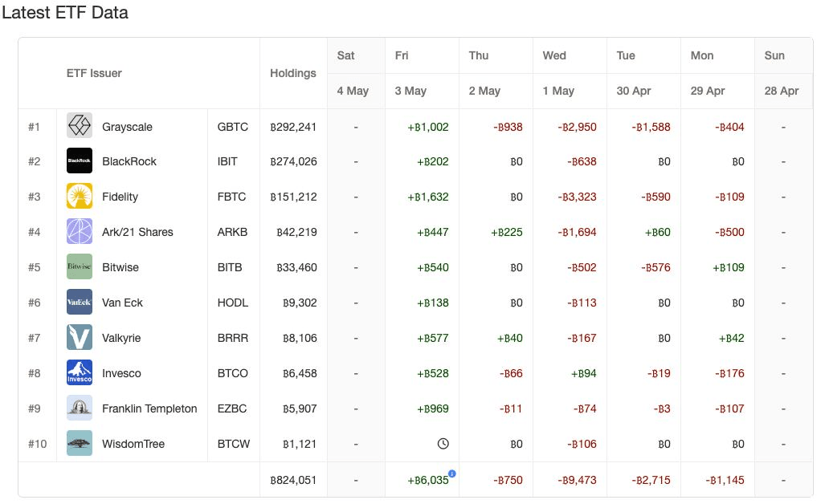The height and width of the screenshot is (504, 825).
Task: Click the Fidelity logo icon
Action: pos(80,197)
